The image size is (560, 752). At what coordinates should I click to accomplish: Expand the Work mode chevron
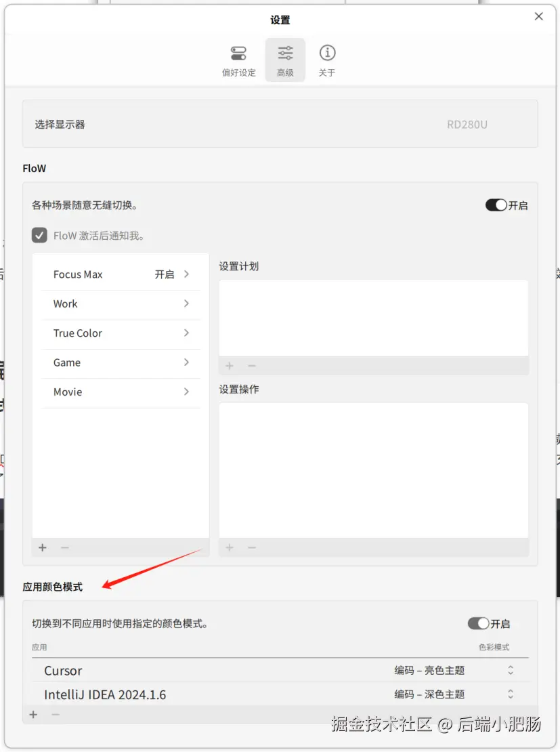click(x=186, y=304)
